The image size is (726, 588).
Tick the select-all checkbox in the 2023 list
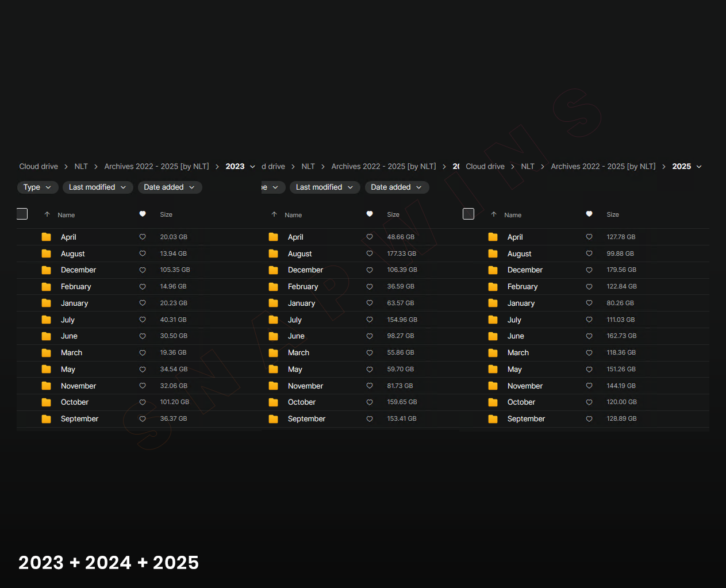coord(22,214)
